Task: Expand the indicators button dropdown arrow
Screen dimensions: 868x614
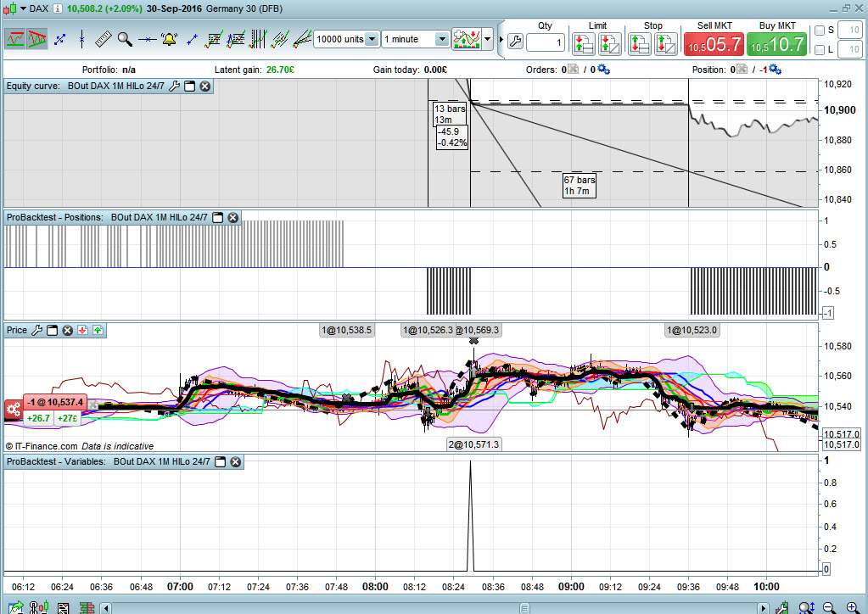Action: point(488,39)
